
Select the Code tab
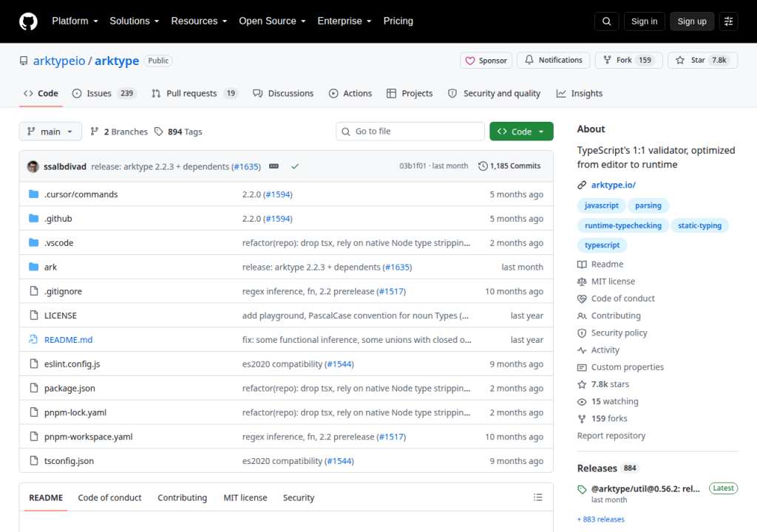point(41,93)
